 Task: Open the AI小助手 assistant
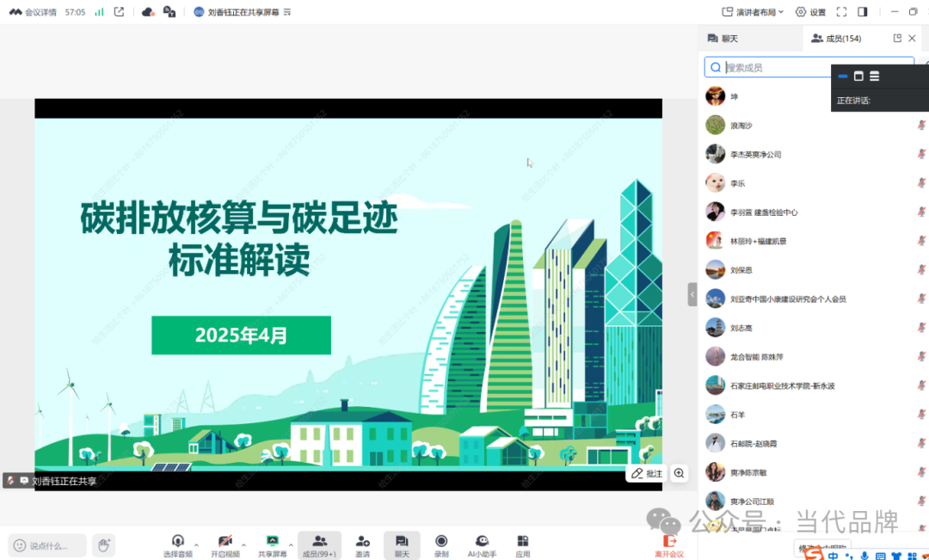click(x=482, y=545)
